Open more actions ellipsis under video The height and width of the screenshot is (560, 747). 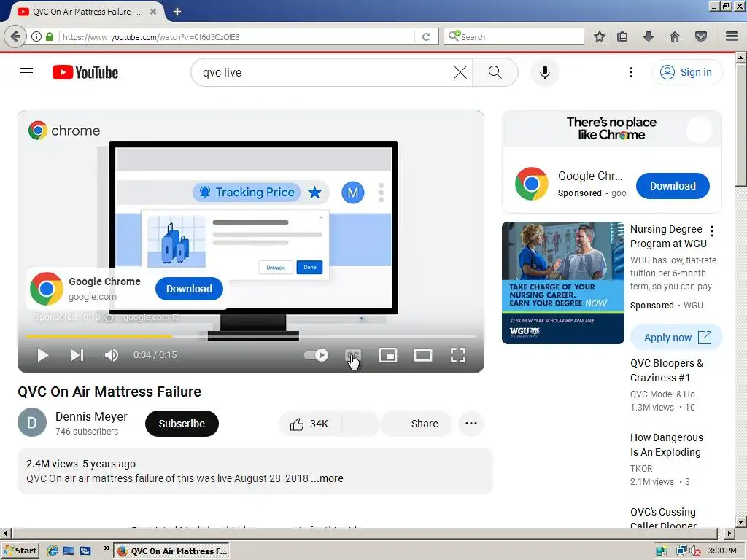click(471, 424)
